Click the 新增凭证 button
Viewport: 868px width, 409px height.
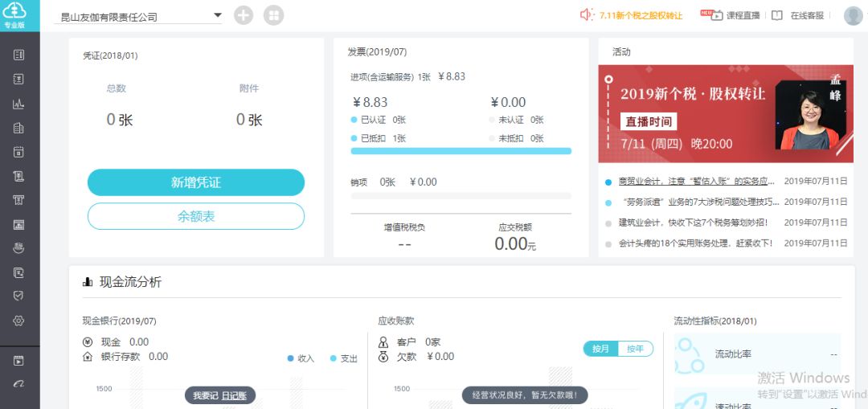195,182
